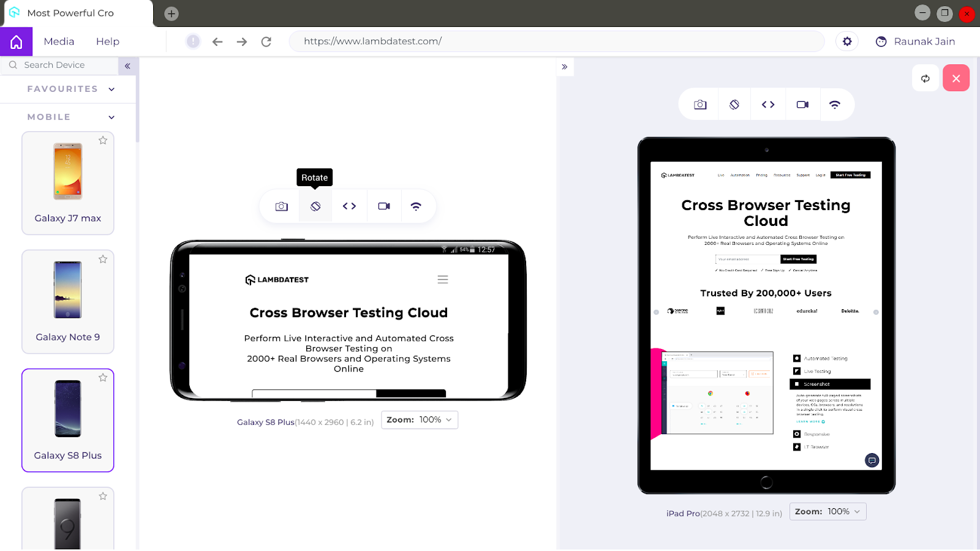This screenshot has width=980, height=551.
Task: Open a new tab with the plus button
Action: [171, 13]
